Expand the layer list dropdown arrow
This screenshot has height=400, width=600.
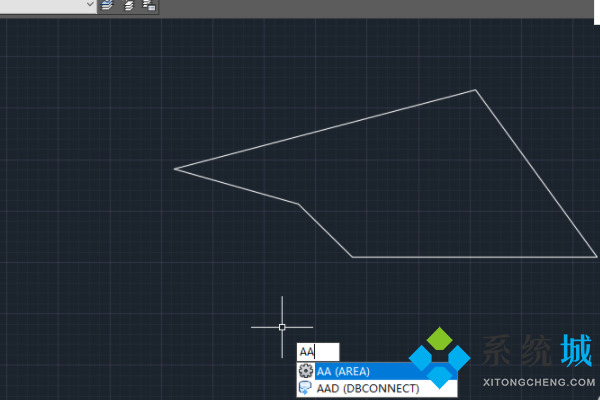coord(89,5)
